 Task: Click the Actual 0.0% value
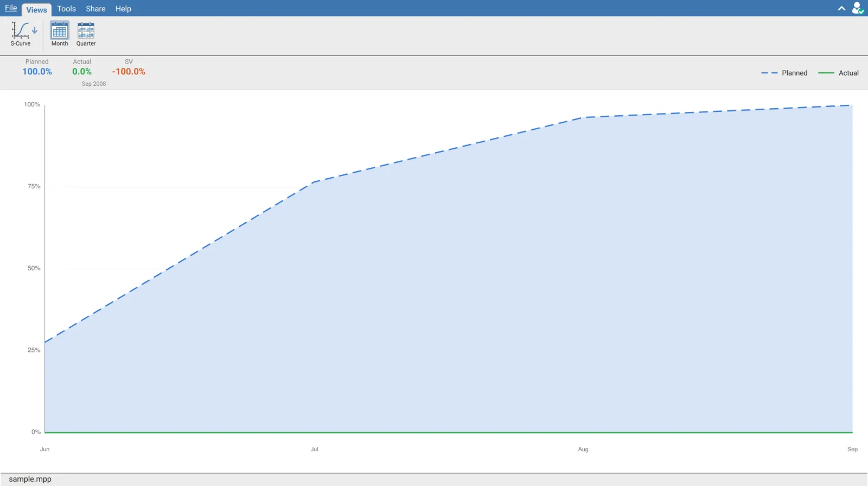[82, 72]
